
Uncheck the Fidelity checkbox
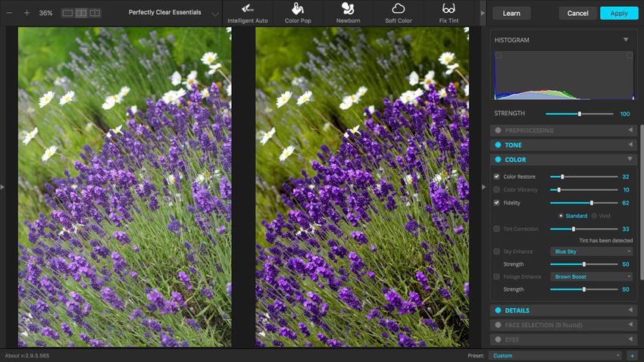point(496,203)
